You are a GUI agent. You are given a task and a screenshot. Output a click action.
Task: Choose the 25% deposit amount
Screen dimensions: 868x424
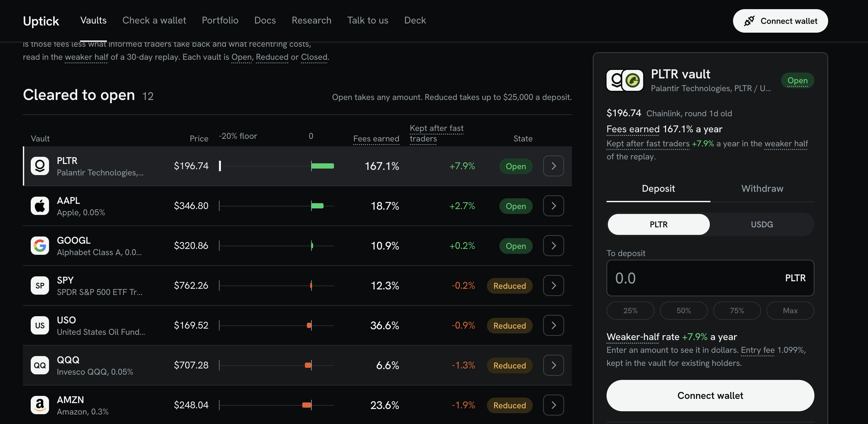[630, 311]
